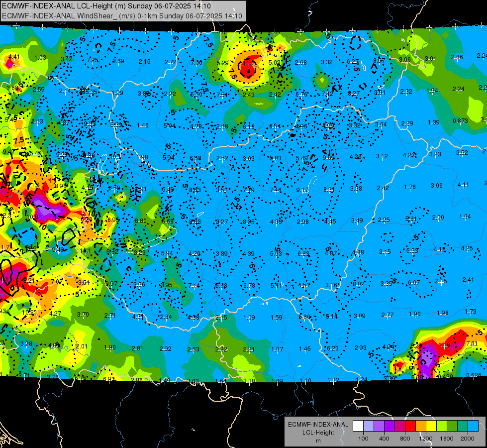Click the teal green legend swatch

(463, 426)
